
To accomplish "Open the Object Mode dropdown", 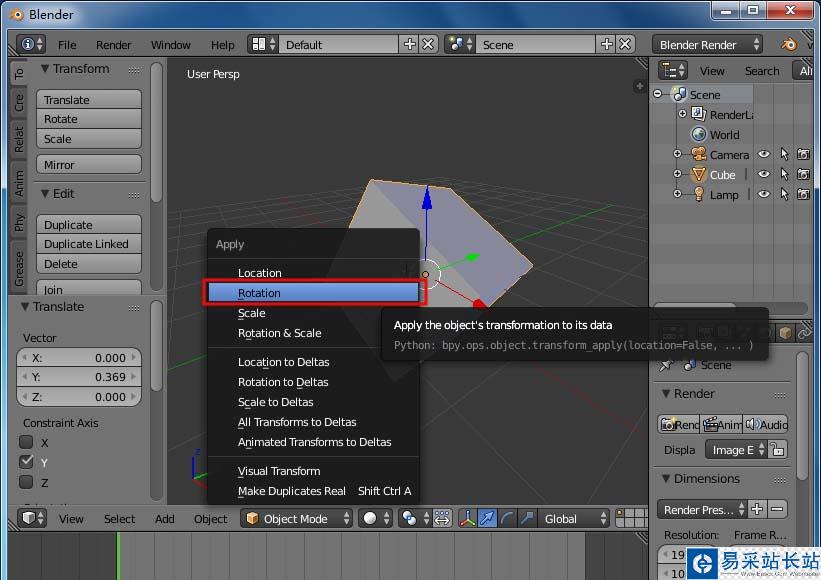I will 298,518.
